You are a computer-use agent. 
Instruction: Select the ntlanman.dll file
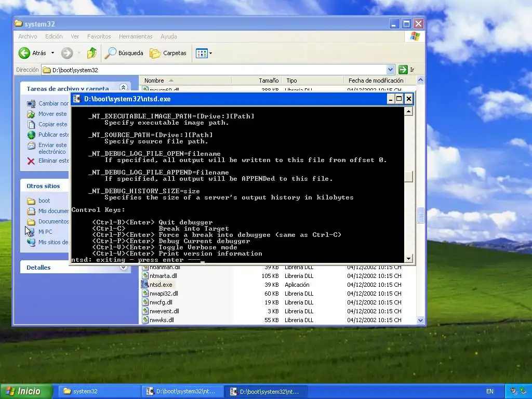(165, 268)
